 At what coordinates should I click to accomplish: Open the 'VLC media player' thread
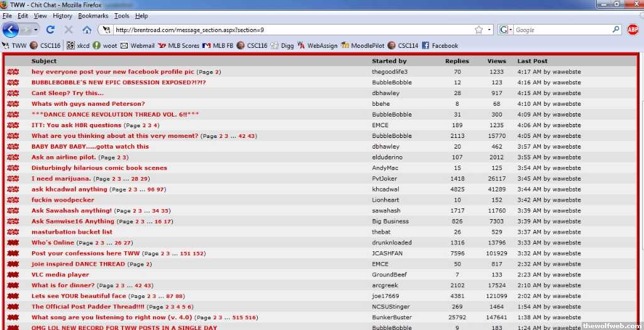60,275
